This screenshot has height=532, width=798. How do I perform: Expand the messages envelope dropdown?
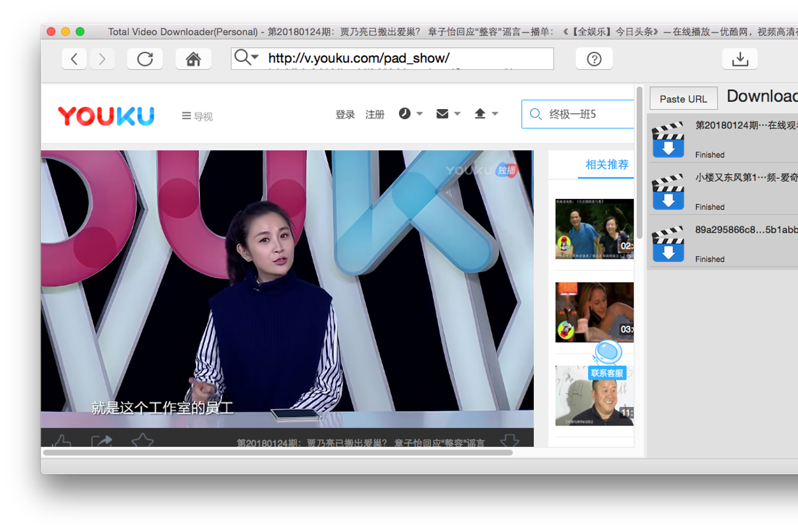[x=448, y=114]
